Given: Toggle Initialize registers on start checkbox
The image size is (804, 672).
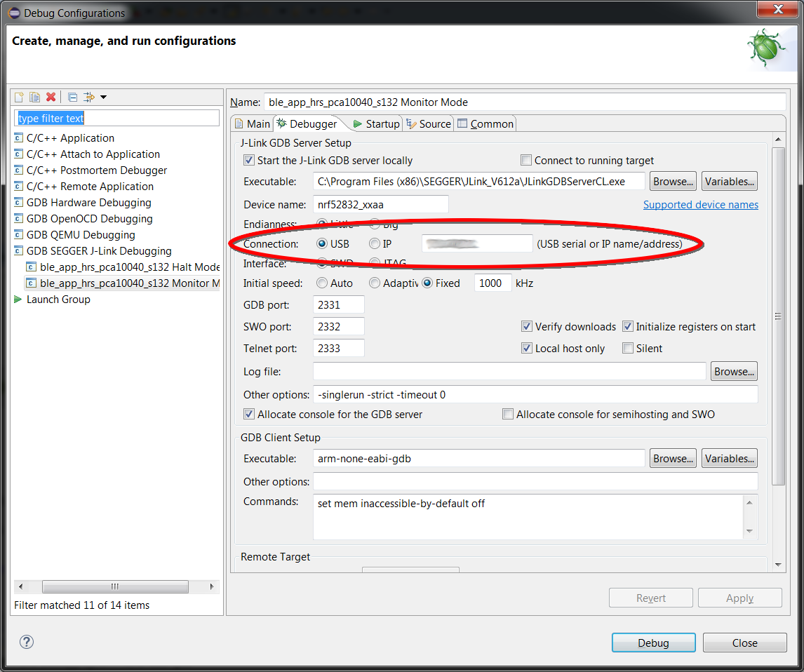Looking at the screenshot, I should (x=628, y=326).
